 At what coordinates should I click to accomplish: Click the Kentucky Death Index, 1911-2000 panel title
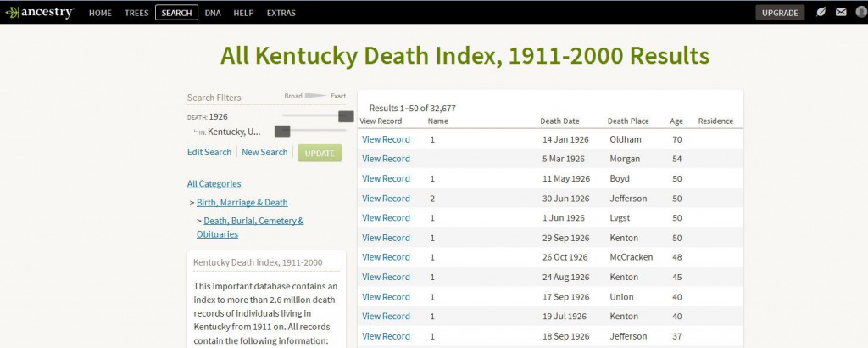pyautogui.click(x=258, y=262)
